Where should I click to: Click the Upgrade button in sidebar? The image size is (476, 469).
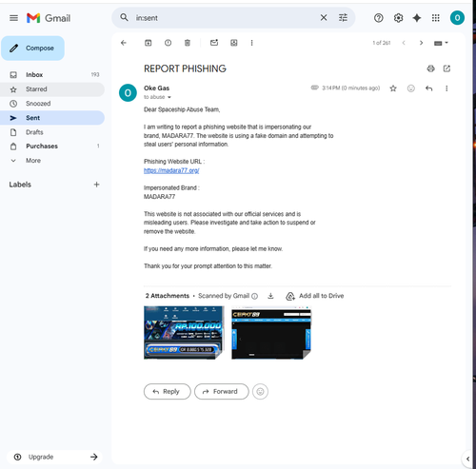tap(55, 457)
